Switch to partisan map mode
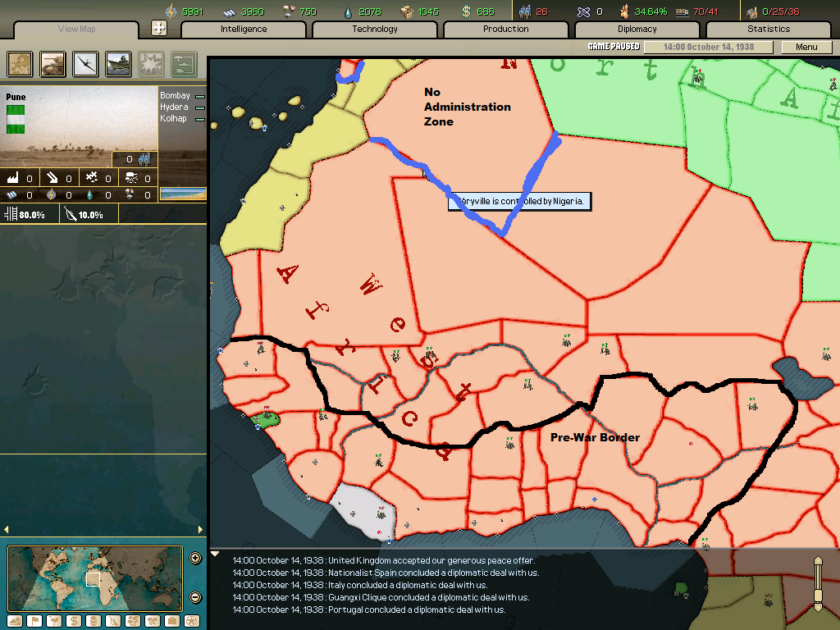Viewport: 840px width, 630px height. coord(113,621)
